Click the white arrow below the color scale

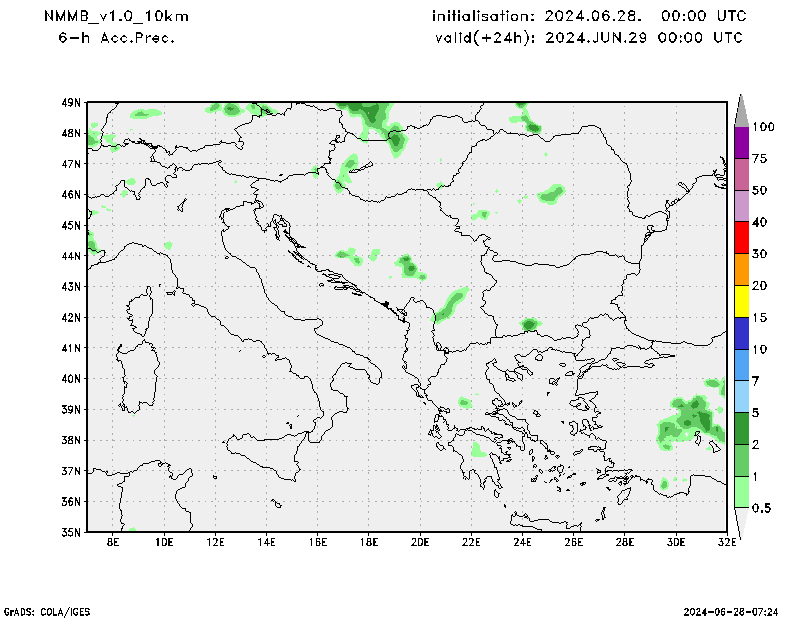(x=742, y=523)
